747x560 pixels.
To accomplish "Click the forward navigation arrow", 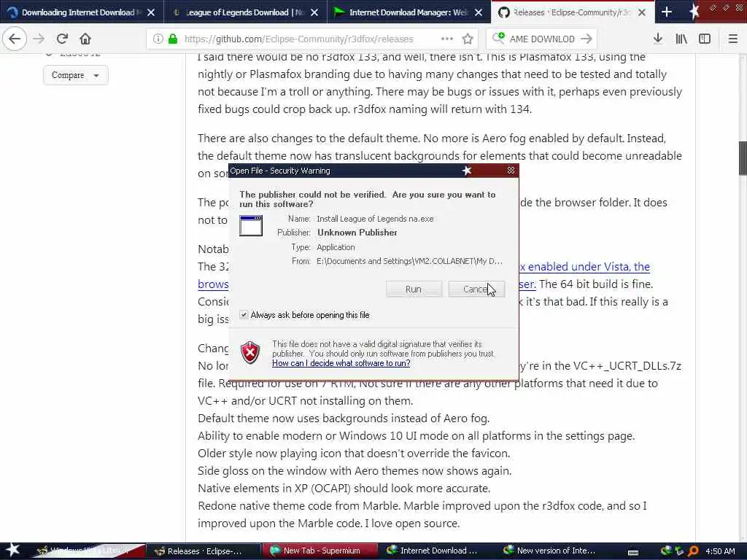I will [x=39, y=39].
